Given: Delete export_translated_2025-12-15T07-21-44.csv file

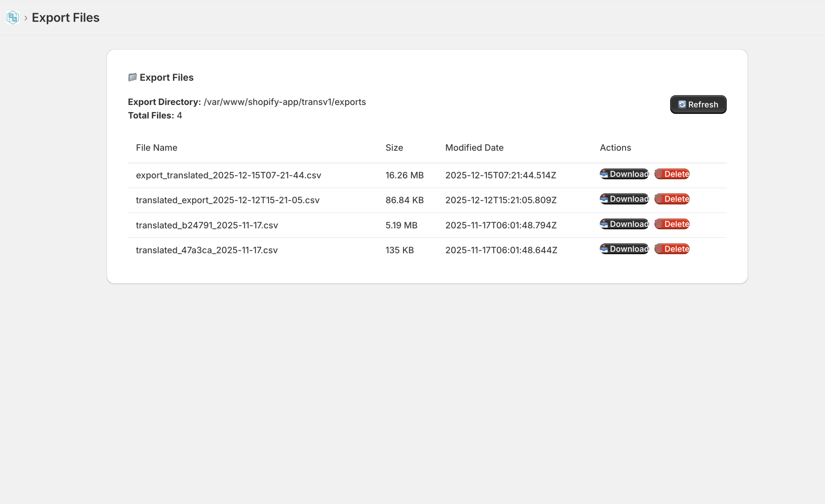Looking at the screenshot, I should pyautogui.click(x=672, y=174).
